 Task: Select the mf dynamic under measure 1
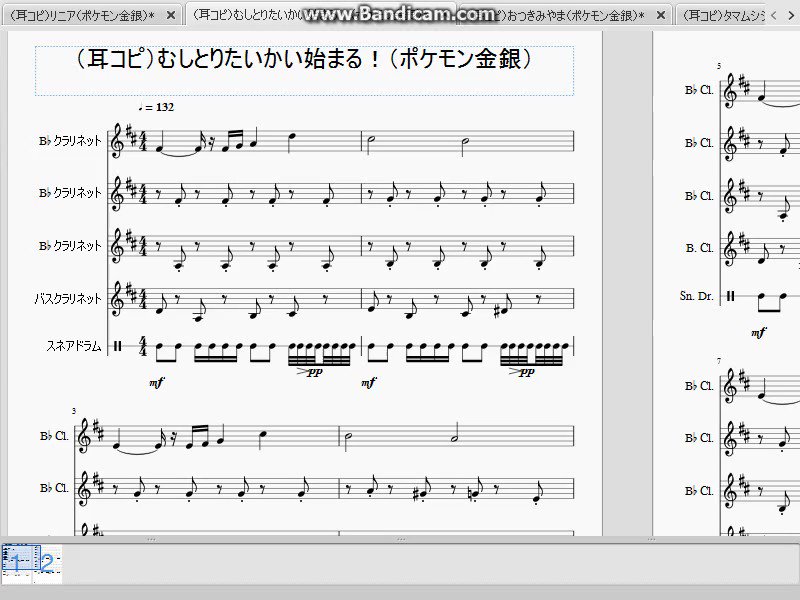(x=156, y=382)
